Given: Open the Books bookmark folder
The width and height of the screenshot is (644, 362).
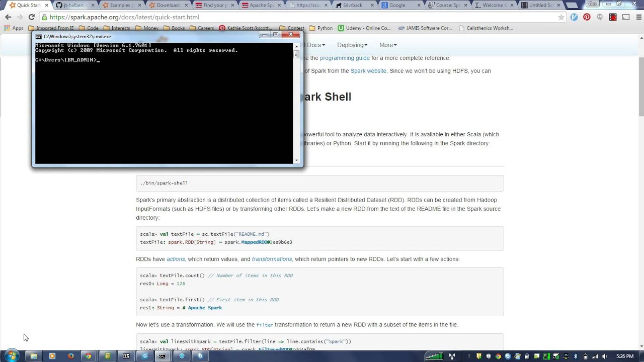Looking at the screenshot, I should 174,28.
